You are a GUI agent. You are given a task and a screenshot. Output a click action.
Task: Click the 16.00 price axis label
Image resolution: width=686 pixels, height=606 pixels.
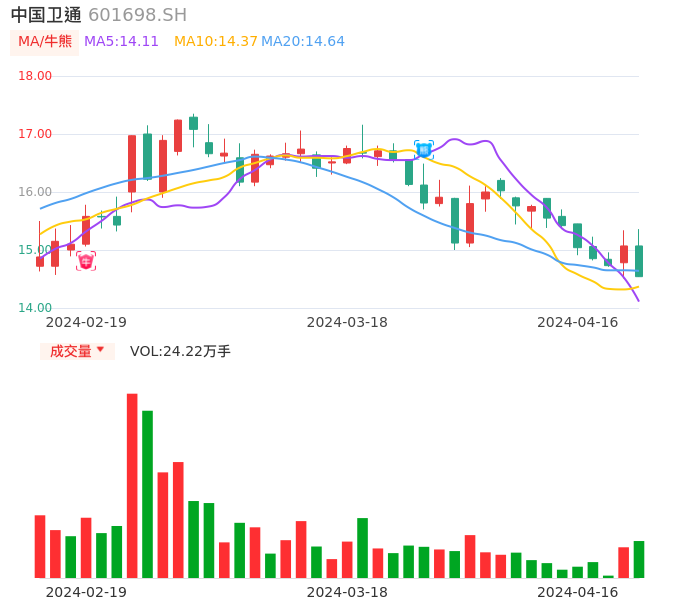tap(35, 192)
